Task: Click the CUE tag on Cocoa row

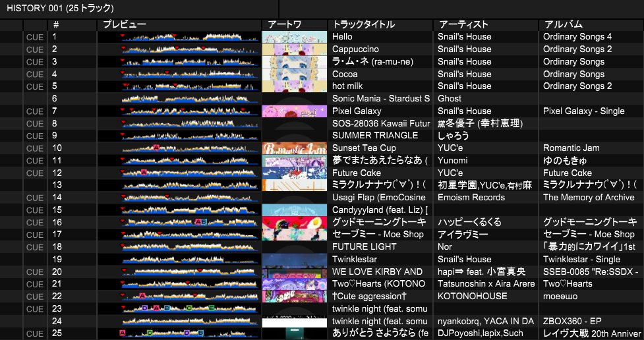Action: point(35,74)
